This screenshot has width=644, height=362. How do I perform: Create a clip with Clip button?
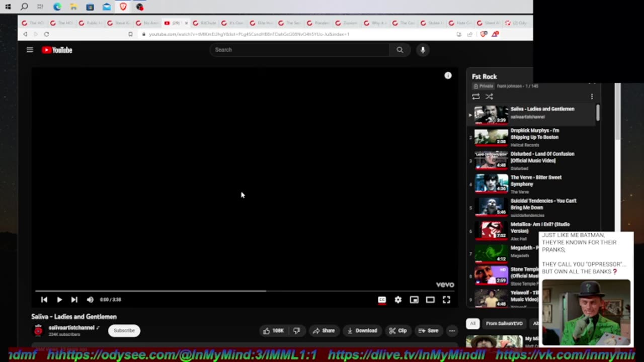[x=397, y=330]
